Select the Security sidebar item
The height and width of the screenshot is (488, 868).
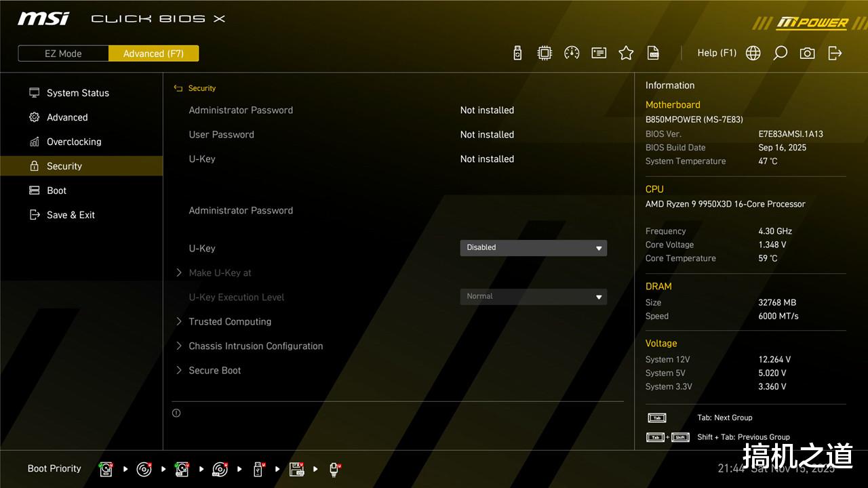(x=81, y=166)
